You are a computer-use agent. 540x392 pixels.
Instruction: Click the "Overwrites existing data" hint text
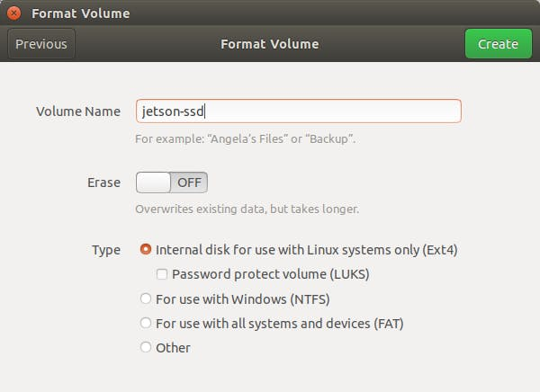pyautogui.click(x=247, y=209)
